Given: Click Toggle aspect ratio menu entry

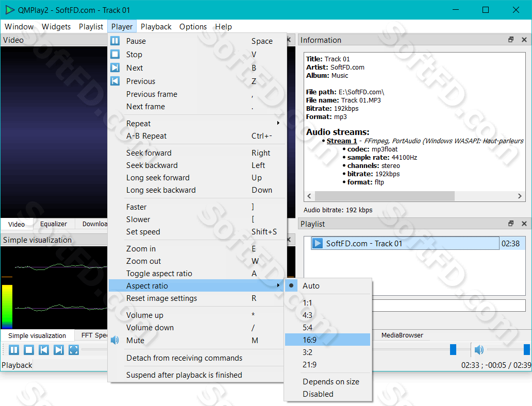Looking at the screenshot, I should pyautogui.click(x=197, y=274).
